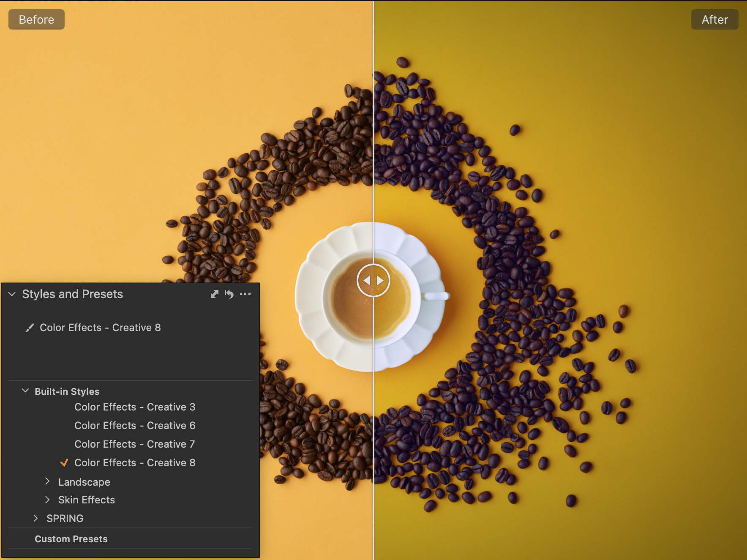Toggle checked Color Effects - Creative 8 style
The height and width of the screenshot is (560, 747).
(x=135, y=463)
